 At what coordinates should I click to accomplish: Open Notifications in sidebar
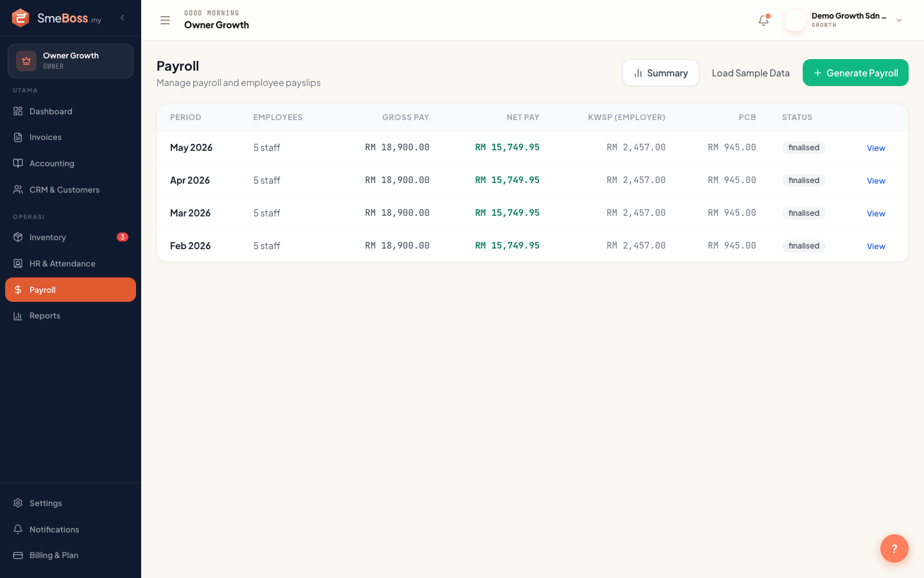(x=71, y=529)
